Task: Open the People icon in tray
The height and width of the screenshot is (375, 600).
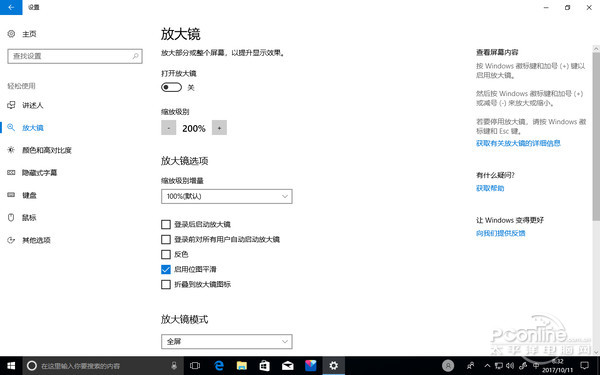Action: 471,366
